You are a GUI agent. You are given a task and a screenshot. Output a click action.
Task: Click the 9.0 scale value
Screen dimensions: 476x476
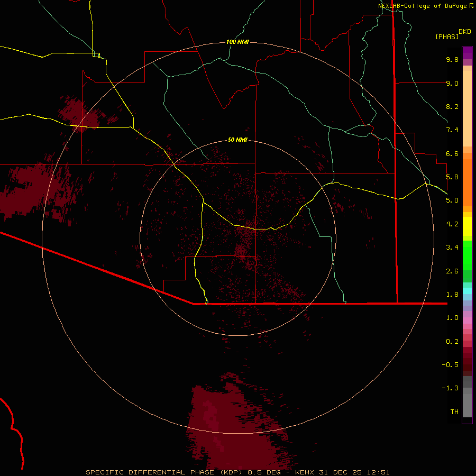click(452, 83)
